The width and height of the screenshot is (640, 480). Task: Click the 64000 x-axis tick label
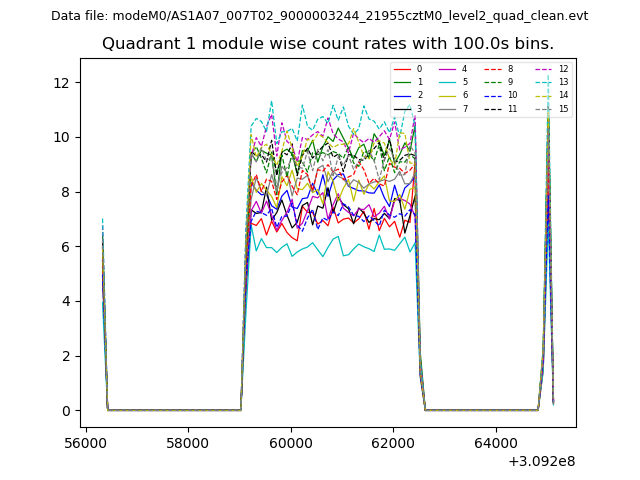click(x=495, y=442)
